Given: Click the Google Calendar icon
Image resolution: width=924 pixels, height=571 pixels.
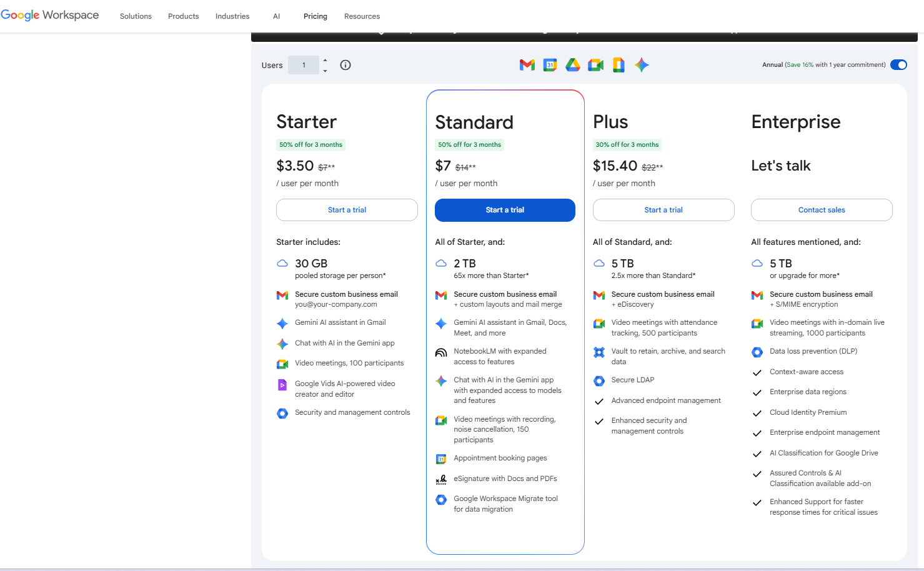Looking at the screenshot, I should tap(550, 64).
